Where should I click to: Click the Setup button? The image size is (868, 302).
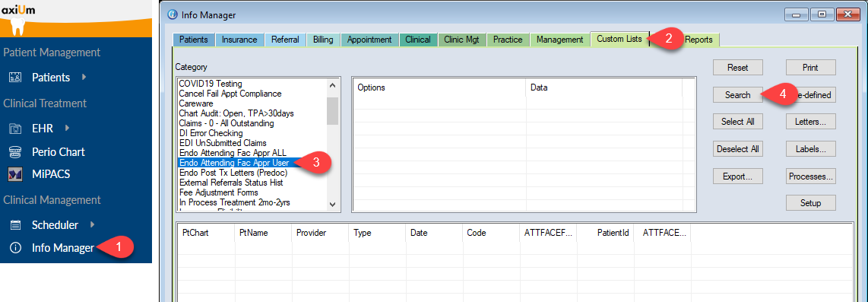pyautogui.click(x=810, y=203)
